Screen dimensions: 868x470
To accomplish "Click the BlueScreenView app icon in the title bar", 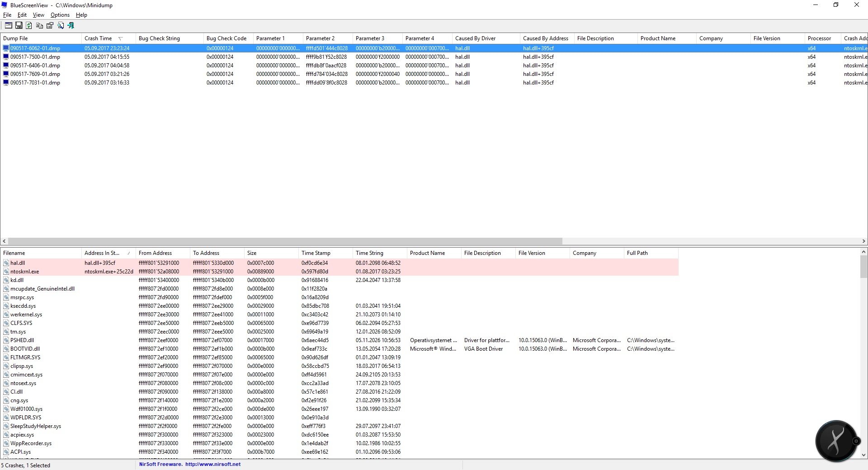I will coord(5,5).
